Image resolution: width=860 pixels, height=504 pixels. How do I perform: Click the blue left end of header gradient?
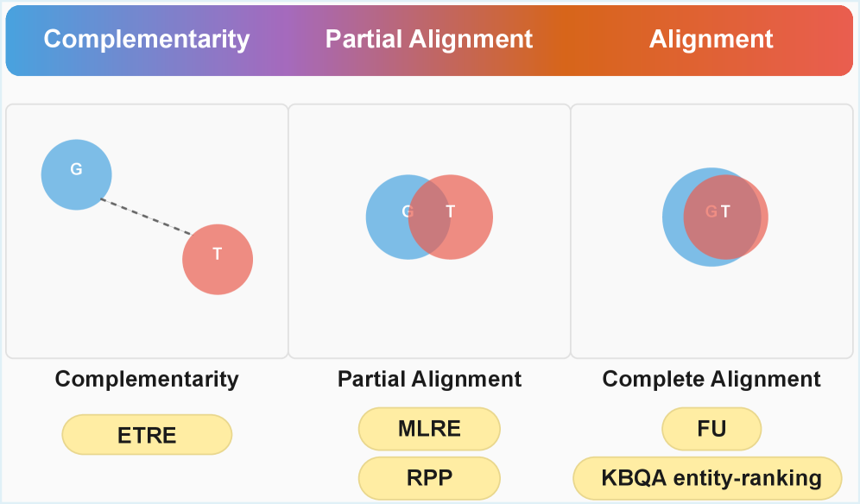[x=22, y=40]
